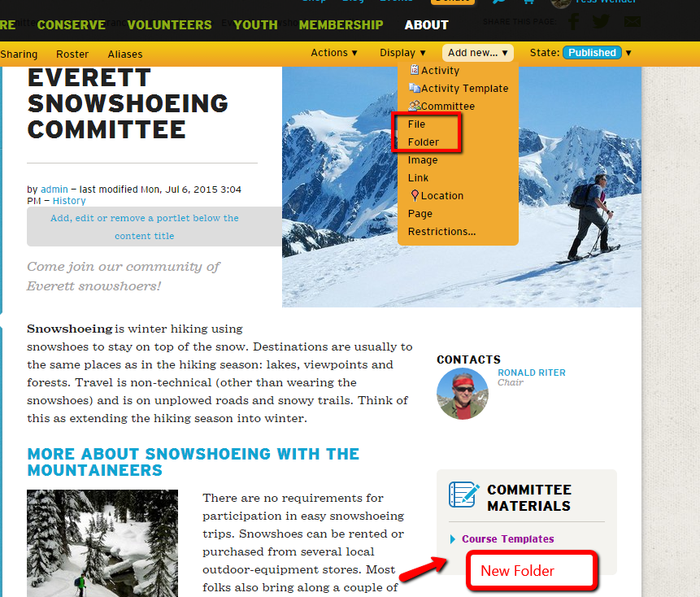Expand the Course Templates arrow
Screen dimensions: 700x597
tap(453, 539)
